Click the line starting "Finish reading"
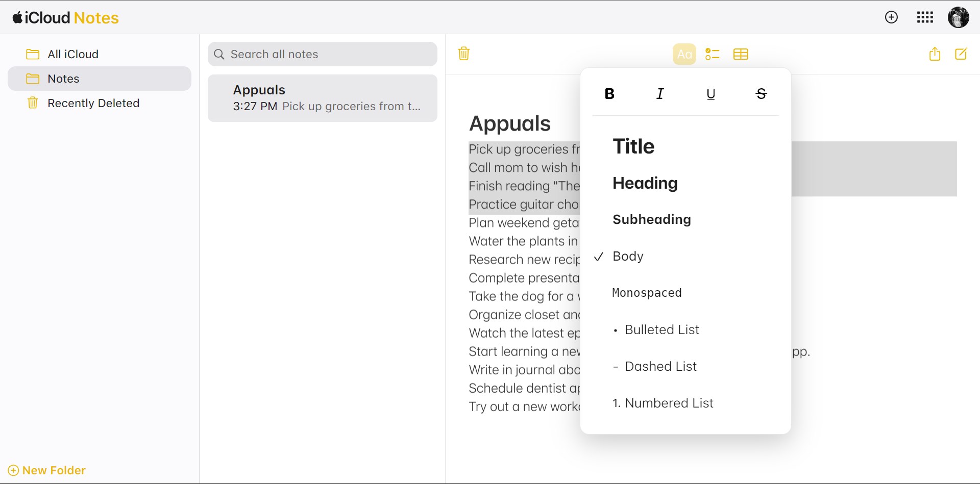Viewport: 980px width, 484px height. tap(524, 186)
